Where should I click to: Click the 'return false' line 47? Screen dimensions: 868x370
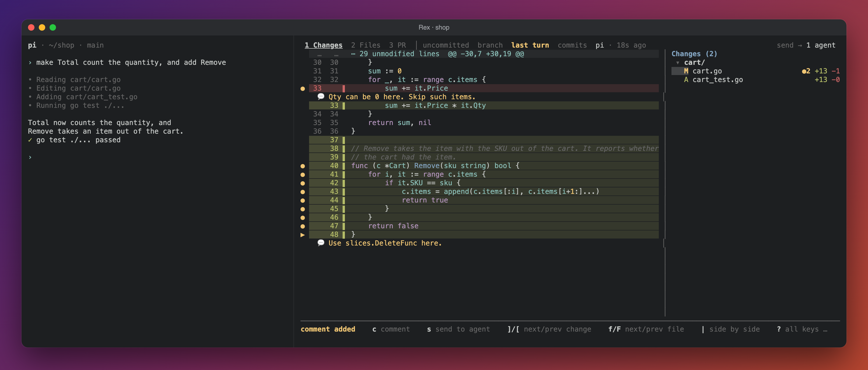tap(484, 226)
